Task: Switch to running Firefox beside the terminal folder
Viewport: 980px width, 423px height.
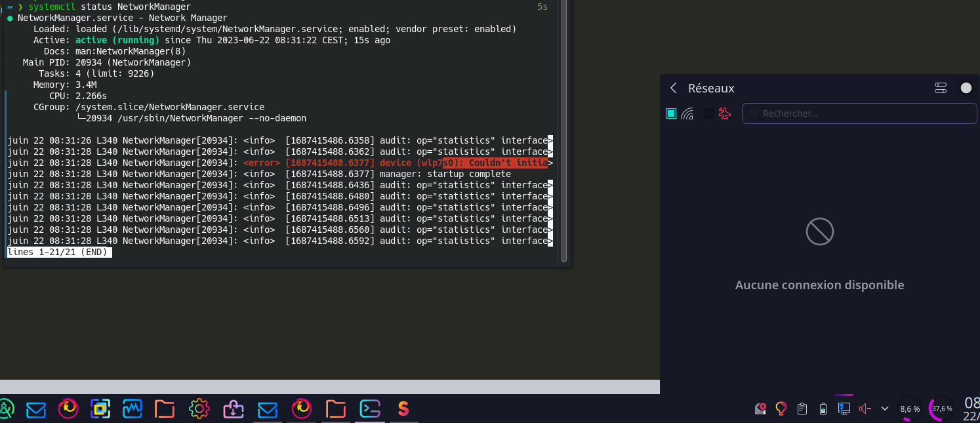Action: click(302, 409)
